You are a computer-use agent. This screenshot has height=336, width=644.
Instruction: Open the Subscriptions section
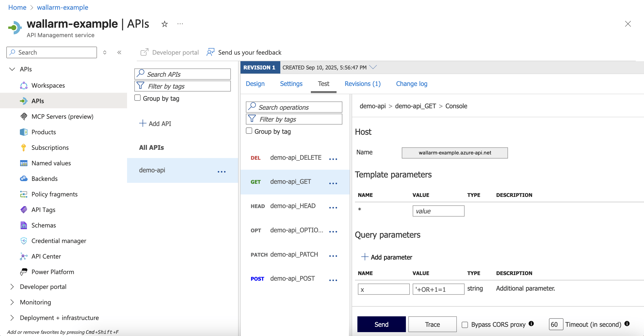[50, 147]
